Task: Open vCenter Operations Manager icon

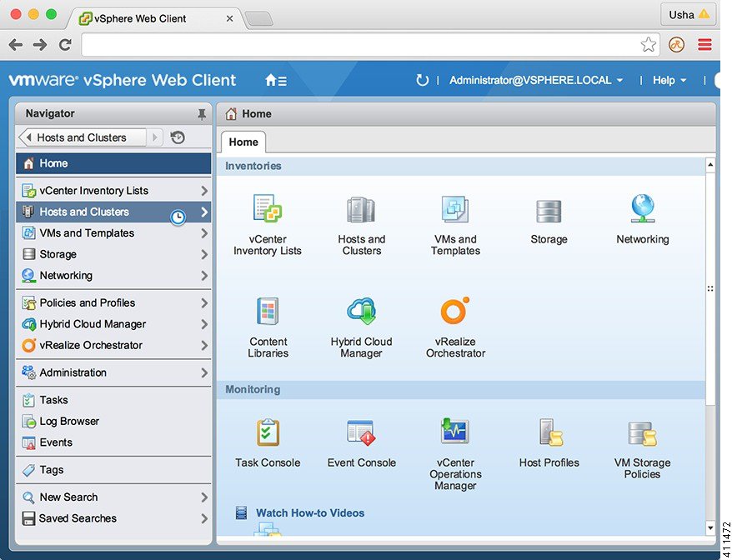Action: (x=455, y=431)
